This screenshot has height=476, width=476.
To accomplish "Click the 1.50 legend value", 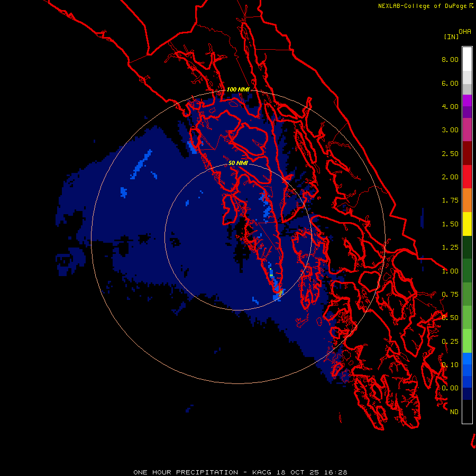I will 450,224.
